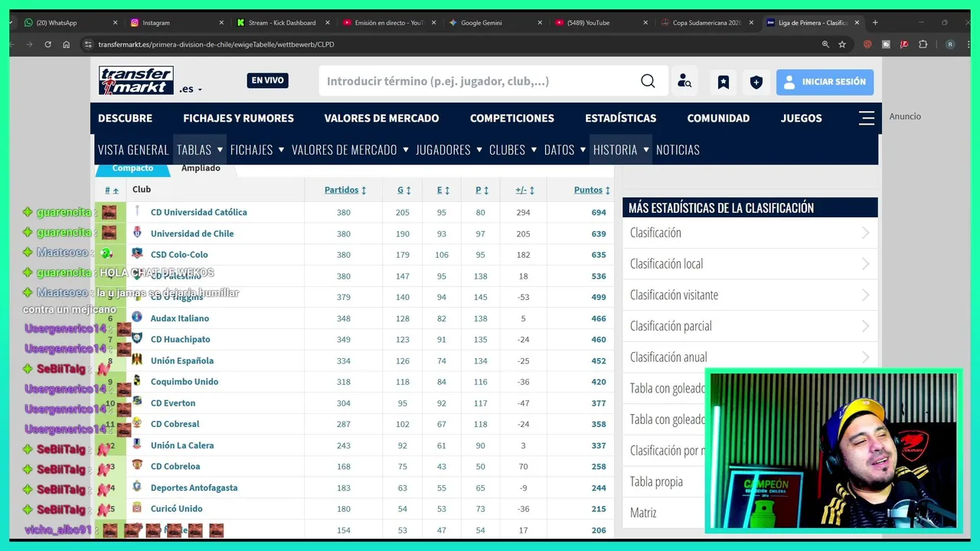This screenshot has height=551, width=980.
Task: Open VISTA GENERAL link
Action: click(x=133, y=149)
